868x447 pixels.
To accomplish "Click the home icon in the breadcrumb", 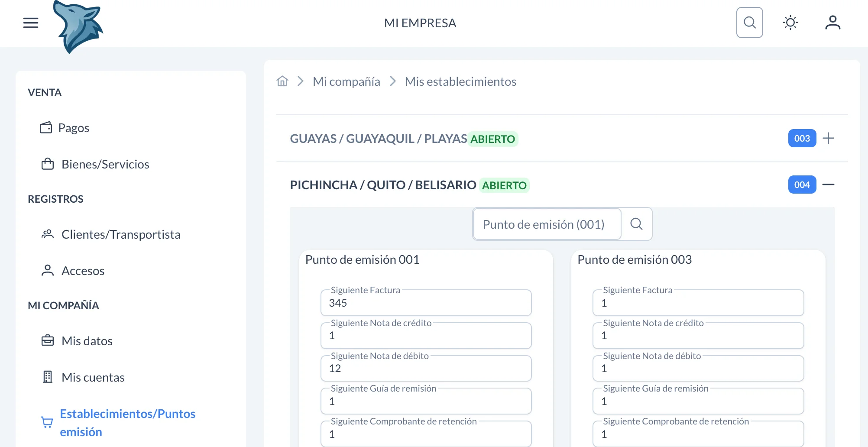I will tap(282, 81).
